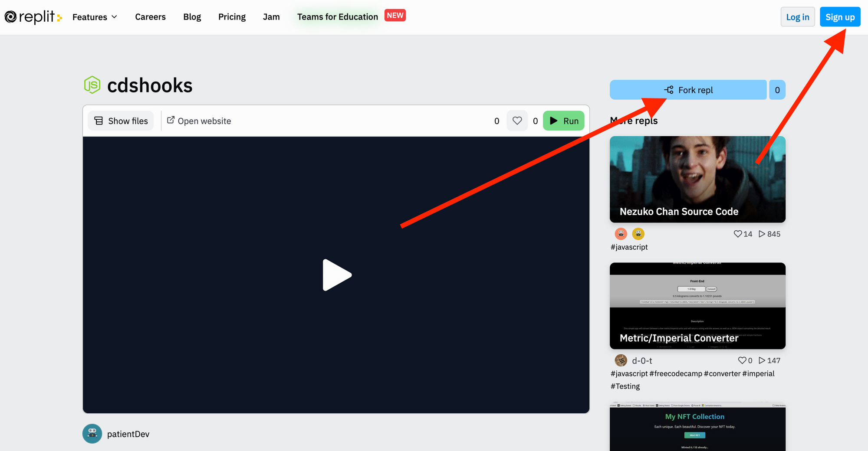Open the Jam menu item
Image resolution: width=868 pixels, height=451 pixels.
(x=271, y=17)
